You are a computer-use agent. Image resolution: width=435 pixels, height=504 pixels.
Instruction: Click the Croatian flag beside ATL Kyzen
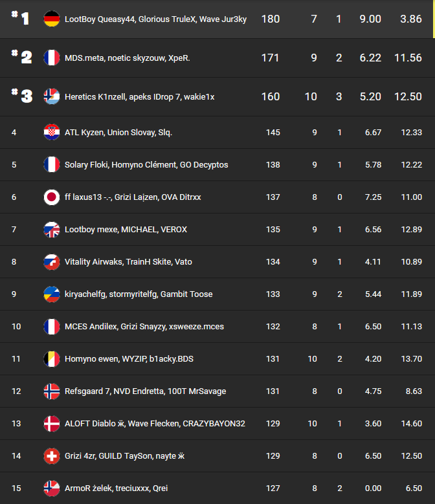tap(52, 133)
